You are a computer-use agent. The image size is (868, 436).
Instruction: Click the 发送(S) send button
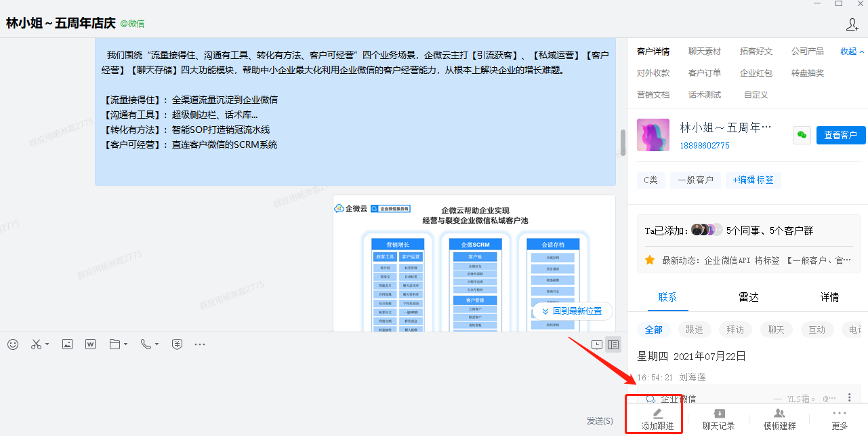[x=600, y=421]
